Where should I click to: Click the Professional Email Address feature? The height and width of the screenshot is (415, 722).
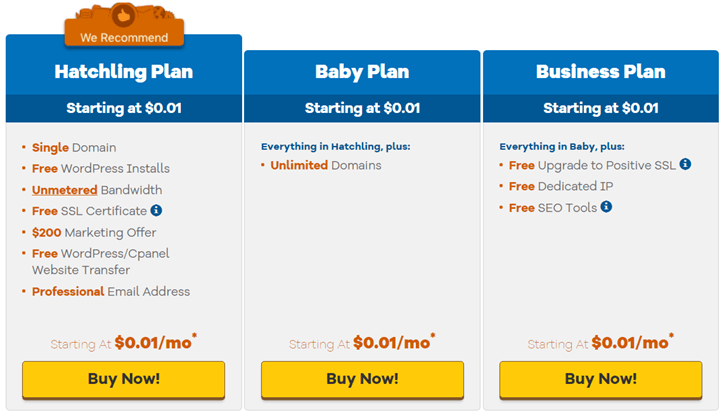[111, 292]
